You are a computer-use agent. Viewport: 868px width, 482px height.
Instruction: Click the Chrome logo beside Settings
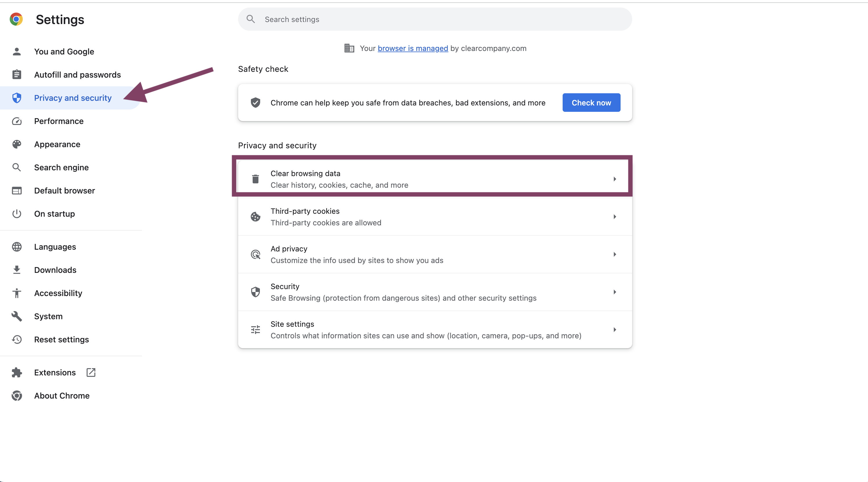coord(16,19)
